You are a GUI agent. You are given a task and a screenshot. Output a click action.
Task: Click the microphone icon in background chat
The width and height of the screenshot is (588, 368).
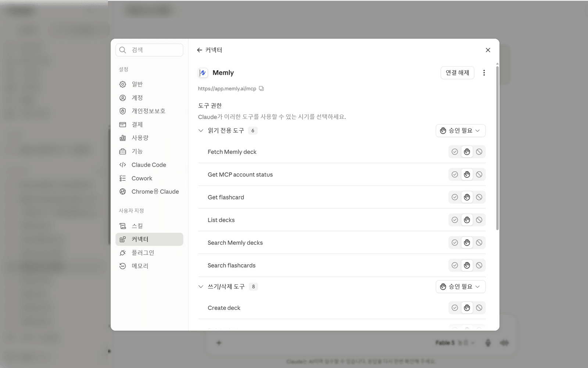click(x=488, y=343)
